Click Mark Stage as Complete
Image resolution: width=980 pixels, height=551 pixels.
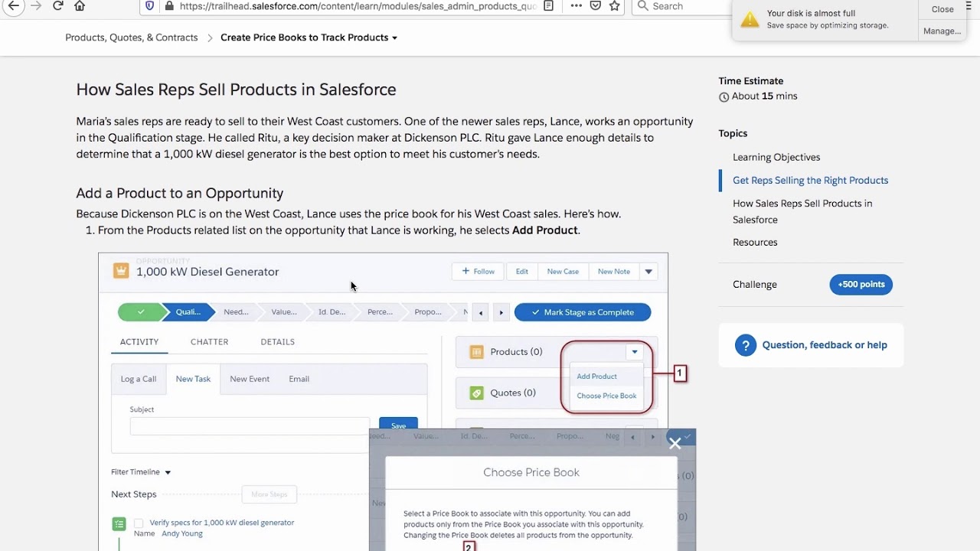(583, 312)
